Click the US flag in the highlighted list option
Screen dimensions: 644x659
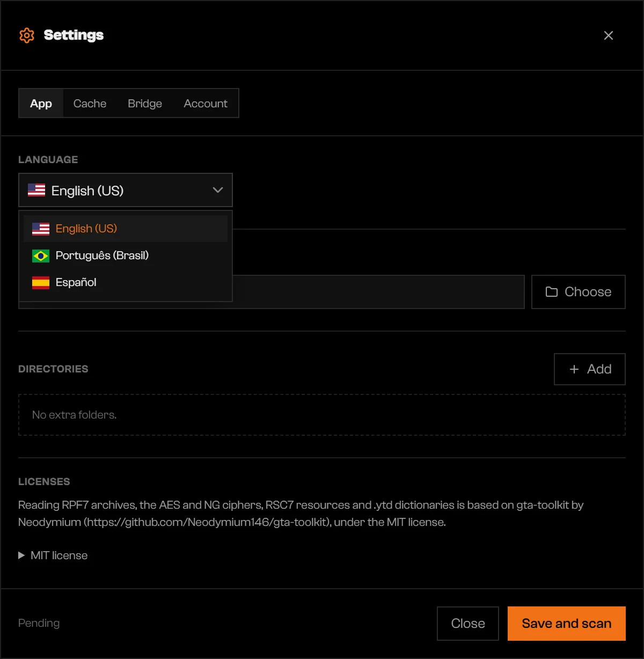tap(41, 229)
